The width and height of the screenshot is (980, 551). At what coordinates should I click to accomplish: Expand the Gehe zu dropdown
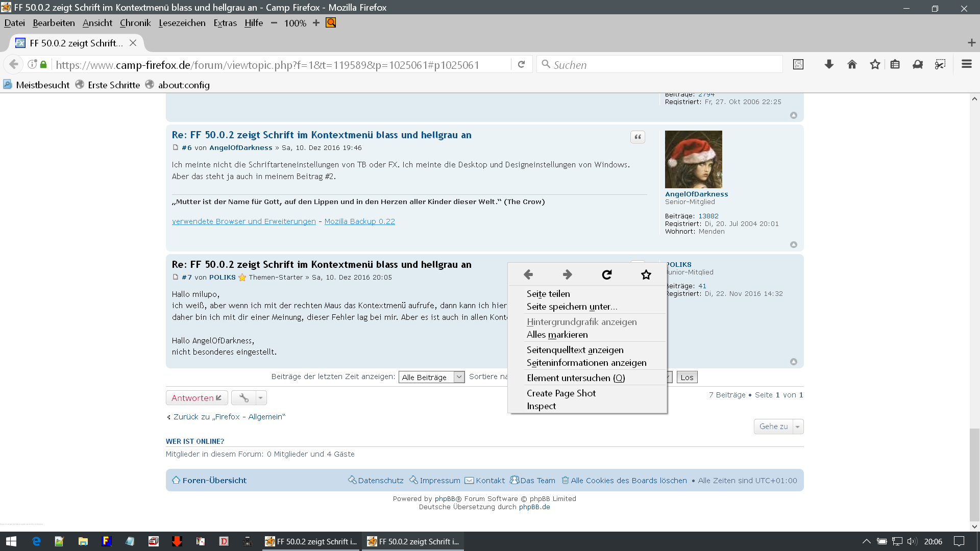tap(778, 427)
